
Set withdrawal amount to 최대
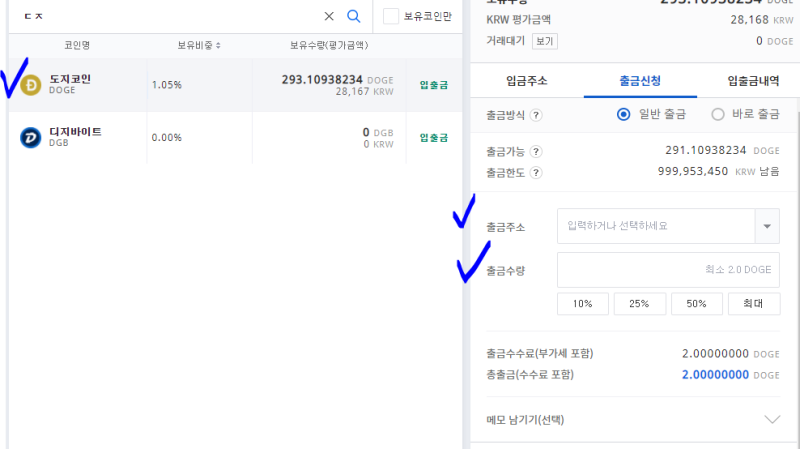pos(754,304)
